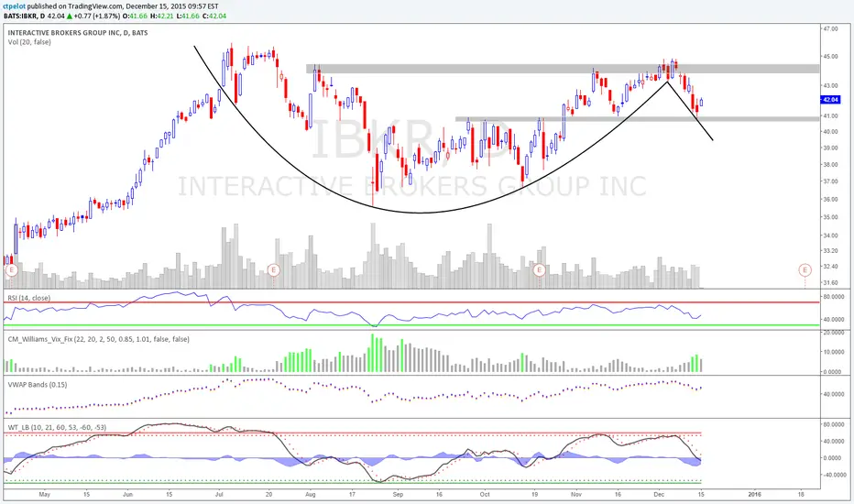Click the 38.00 price scale label
The height and width of the screenshot is (504, 854).
pyautogui.click(x=831, y=165)
